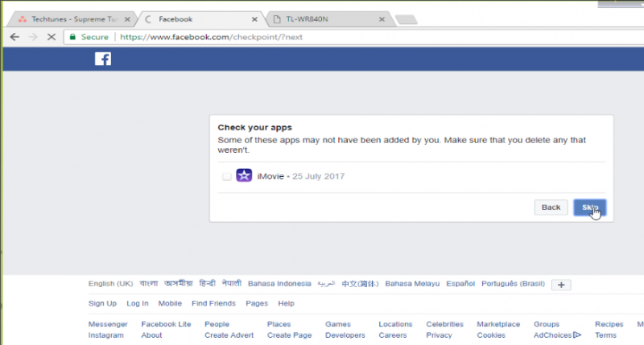Stop page loading with X button

[x=52, y=37]
